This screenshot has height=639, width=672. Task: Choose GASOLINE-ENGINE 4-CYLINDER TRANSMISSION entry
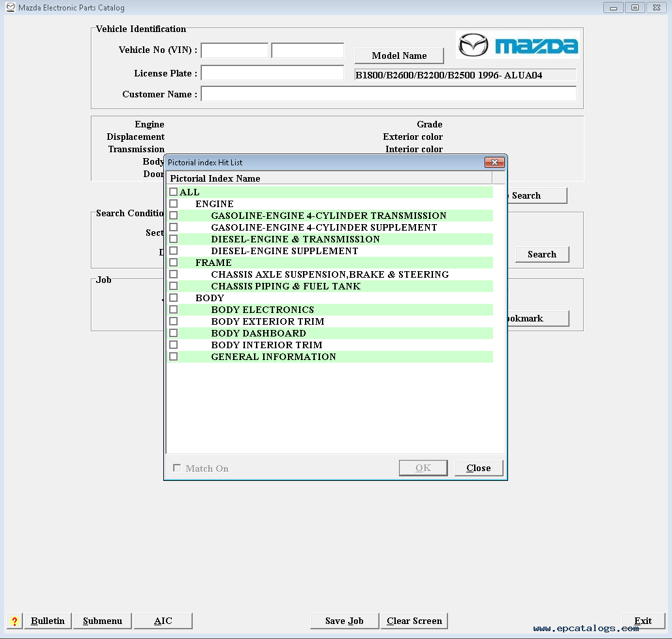coord(328,216)
